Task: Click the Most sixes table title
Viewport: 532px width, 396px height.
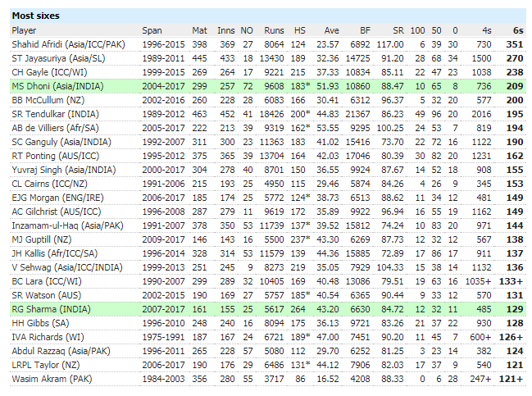Action: tap(35, 16)
